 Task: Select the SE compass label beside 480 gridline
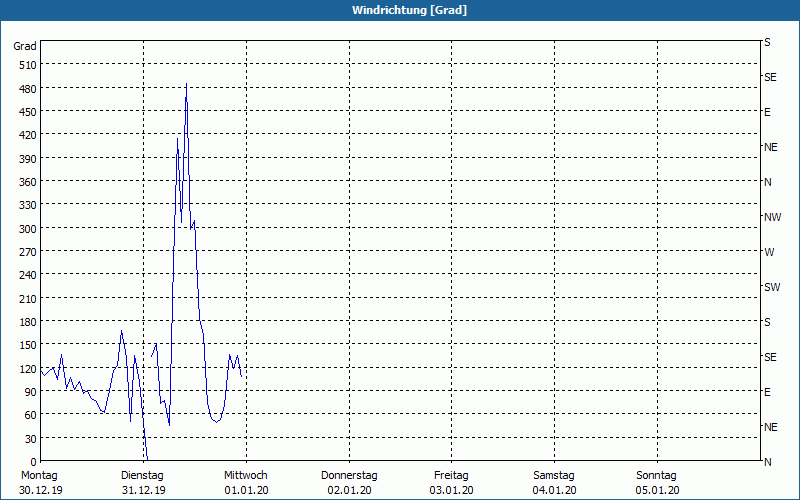click(x=770, y=77)
